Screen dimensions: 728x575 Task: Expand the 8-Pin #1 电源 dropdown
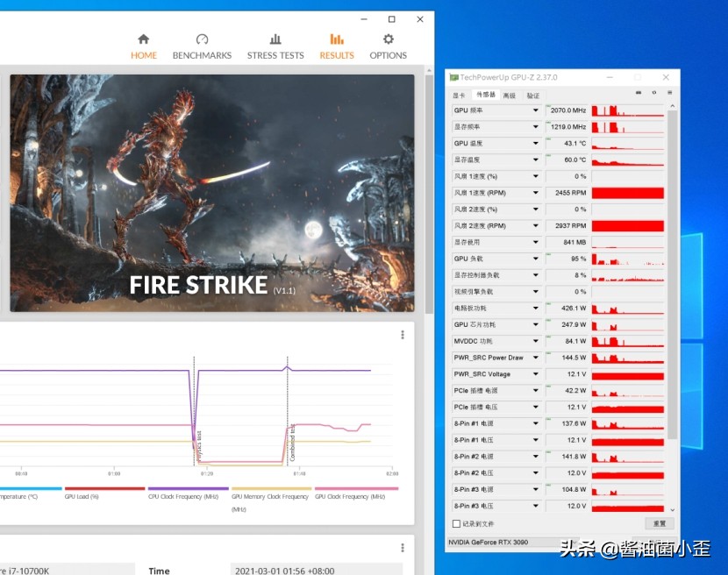tap(535, 423)
